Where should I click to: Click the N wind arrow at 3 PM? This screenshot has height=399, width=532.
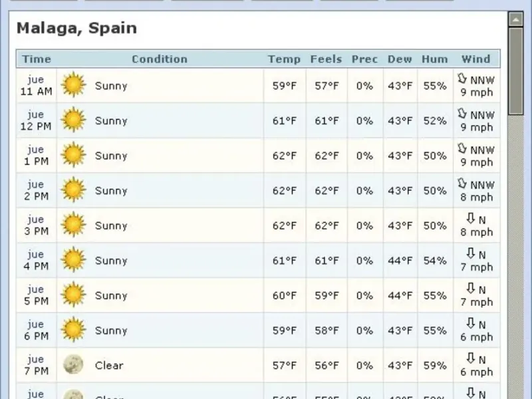(x=471, y=219)
